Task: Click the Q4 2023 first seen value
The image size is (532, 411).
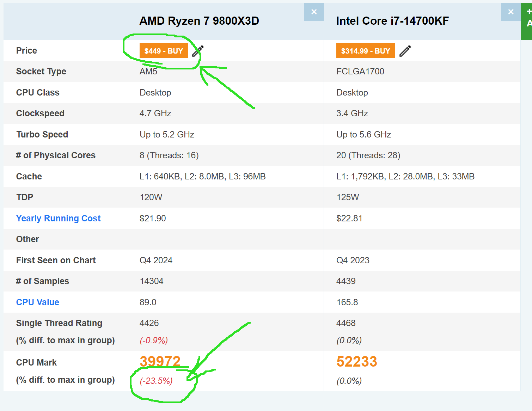Action: [353, 260]
